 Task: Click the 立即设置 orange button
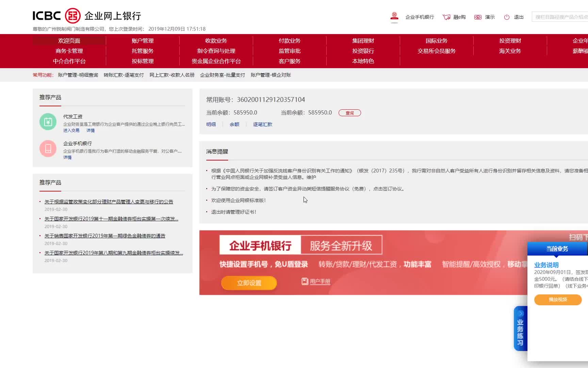click(249, 283)
